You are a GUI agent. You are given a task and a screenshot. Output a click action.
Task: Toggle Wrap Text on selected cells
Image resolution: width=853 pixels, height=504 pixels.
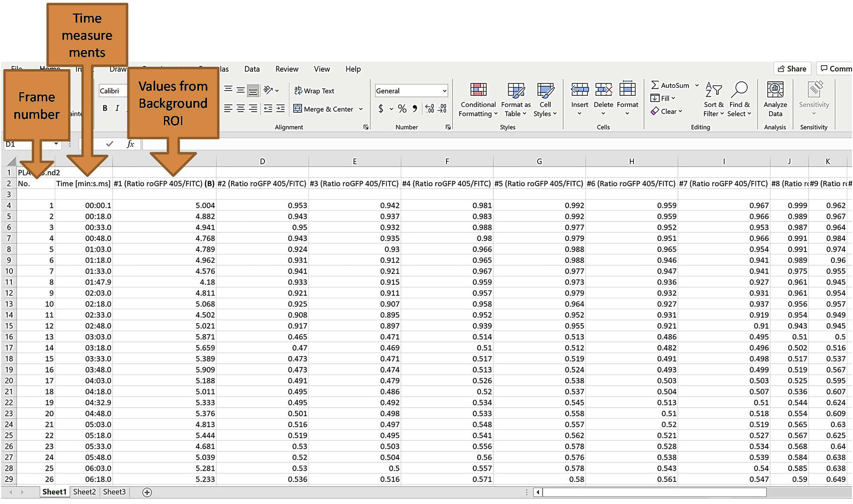[314, 91]
